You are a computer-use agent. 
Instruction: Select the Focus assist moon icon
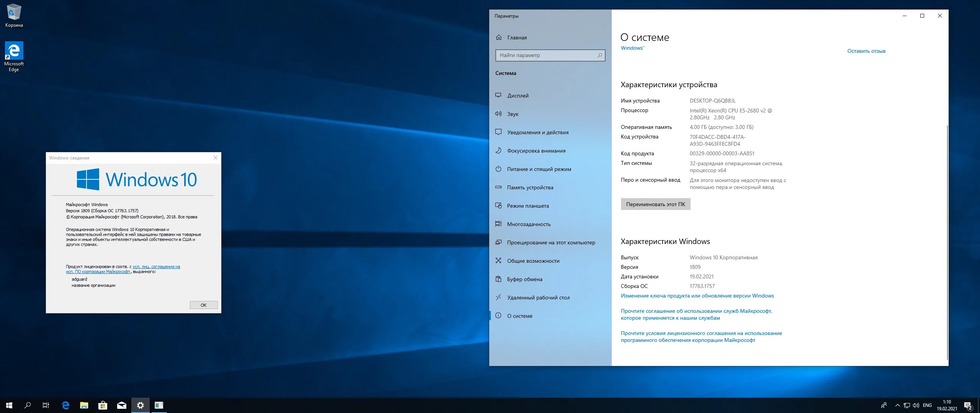pos(498,150)
